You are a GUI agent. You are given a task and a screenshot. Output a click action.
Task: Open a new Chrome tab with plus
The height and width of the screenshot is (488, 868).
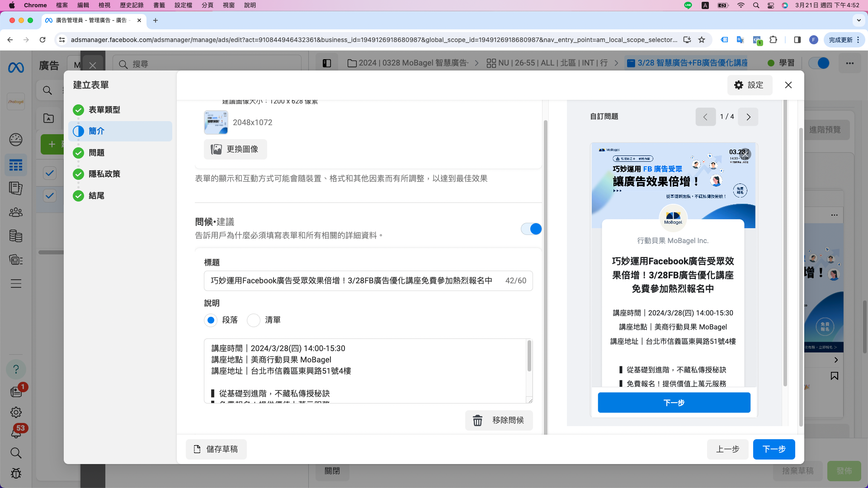click(x=156, y=20)
